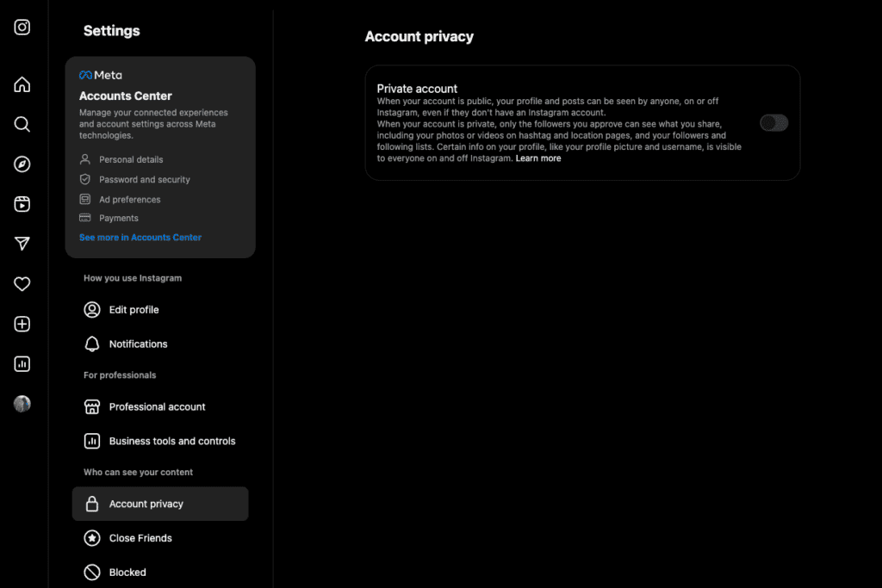Viewport: 882px width, 588px height.
Task: Open Explore via compass icon
Action: click(x=22, y=164)
